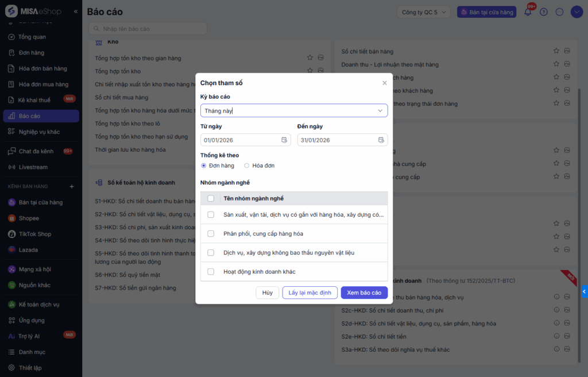588x377 pixels.
Task: Expand the Kỳ báo cáo dropdown
Action: 380,110
